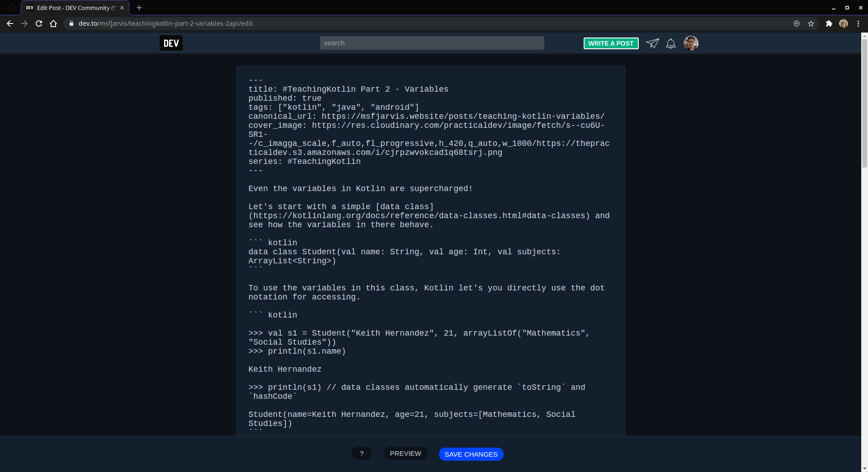Click 'To use the variables' paragraph
This screenshot has width=868, height=472.
[x=426, y=293]
